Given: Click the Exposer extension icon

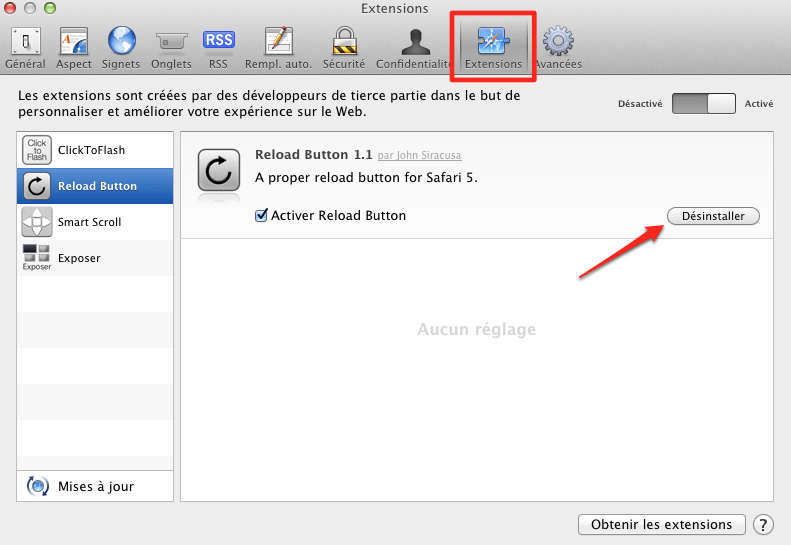Looking at the screenshot, I should tap(37, 257).
